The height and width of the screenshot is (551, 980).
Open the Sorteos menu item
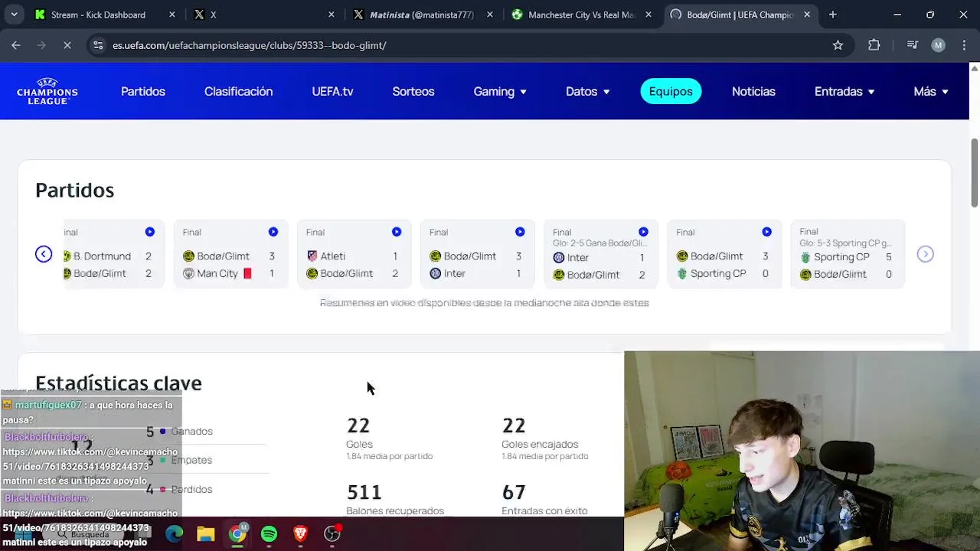click(413, 91)
